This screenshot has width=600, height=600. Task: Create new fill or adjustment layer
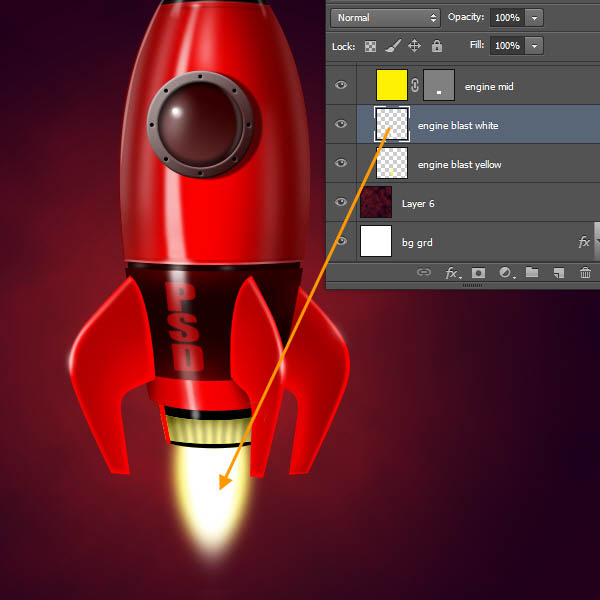505,272
